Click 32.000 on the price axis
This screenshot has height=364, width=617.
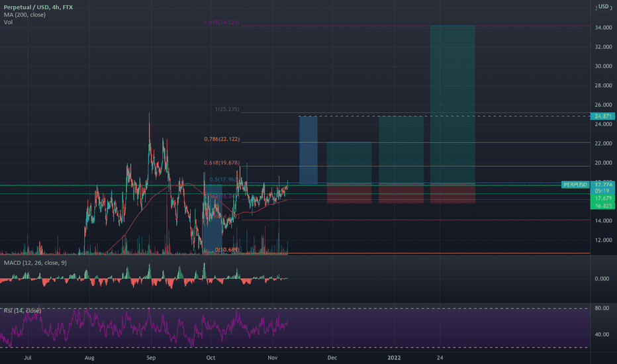point(603,47)
